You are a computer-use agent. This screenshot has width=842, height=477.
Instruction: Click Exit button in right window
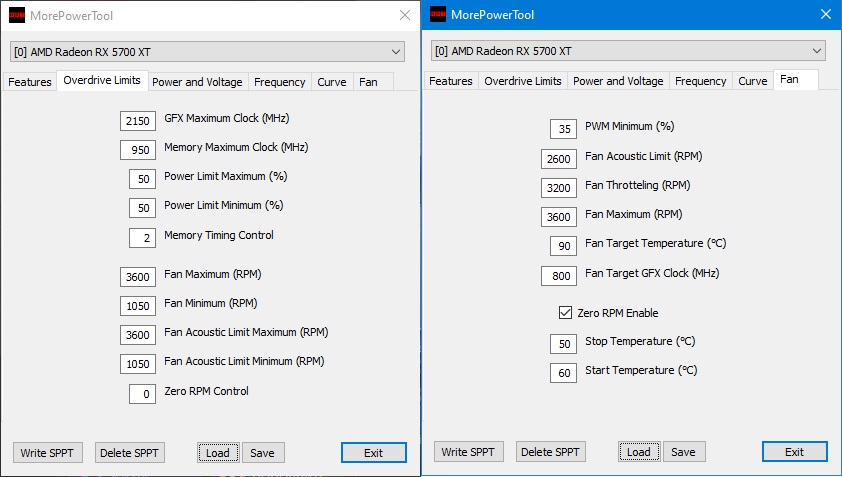tap(794, 452)
